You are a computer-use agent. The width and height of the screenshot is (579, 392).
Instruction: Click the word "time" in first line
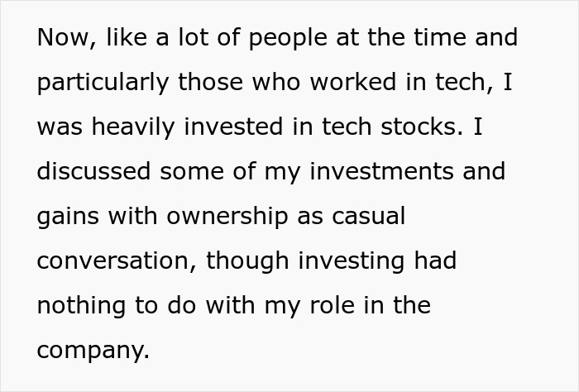click(x=440, y=37)
